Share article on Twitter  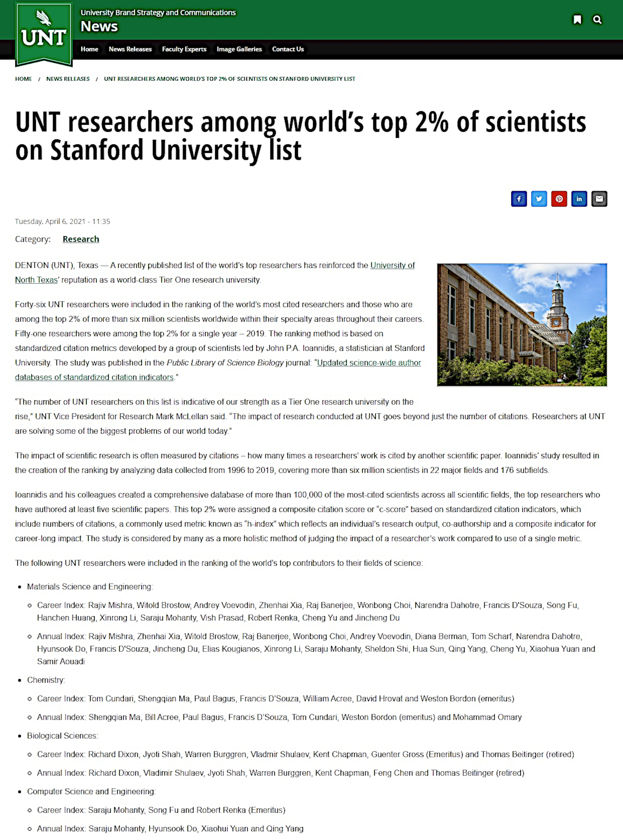(539, 199)
